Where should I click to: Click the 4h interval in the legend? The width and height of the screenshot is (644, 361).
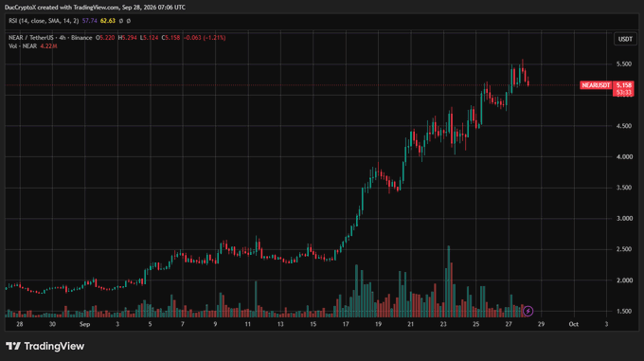[63, 37]
